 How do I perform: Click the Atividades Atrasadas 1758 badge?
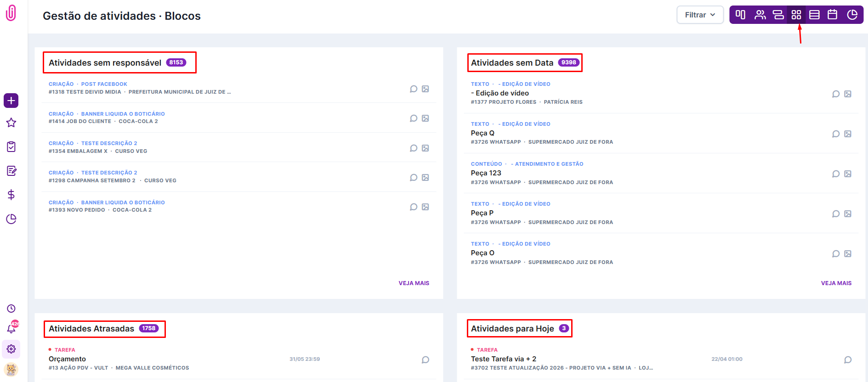pos(149,328)
